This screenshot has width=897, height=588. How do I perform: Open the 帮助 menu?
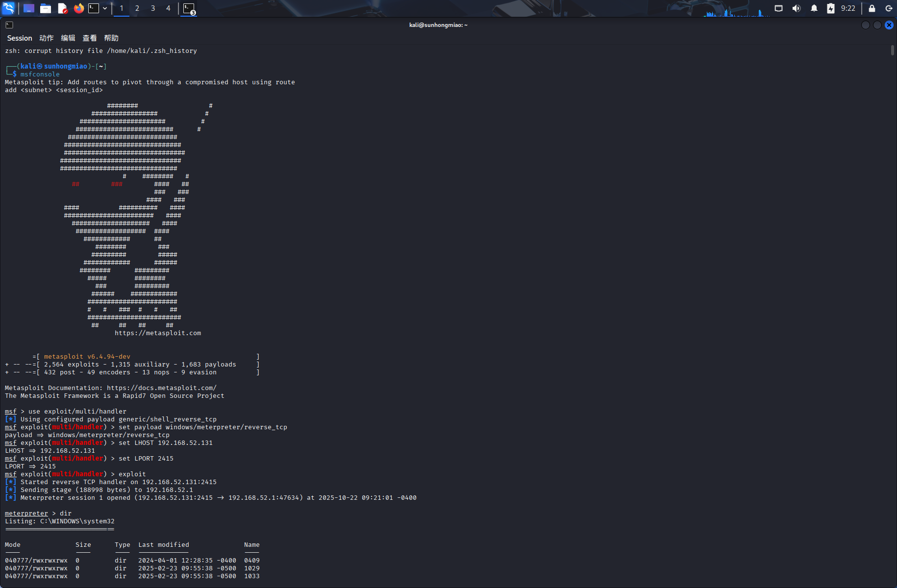(x=111, y=38)
